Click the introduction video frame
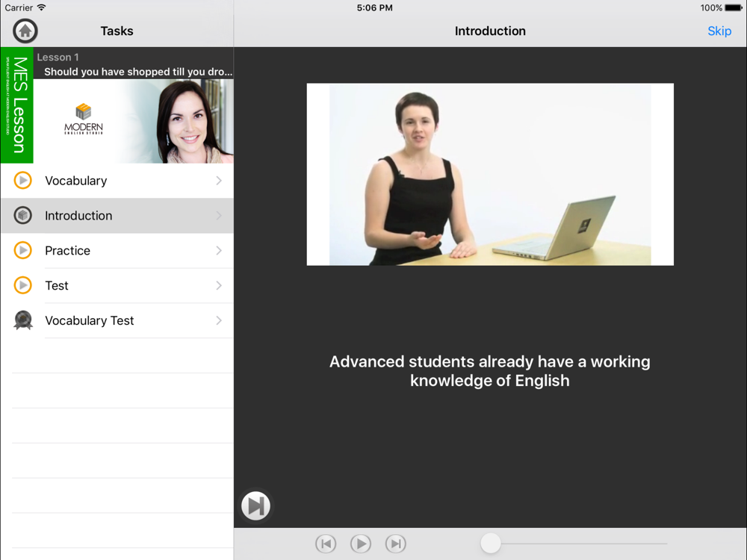 point(490,174)
